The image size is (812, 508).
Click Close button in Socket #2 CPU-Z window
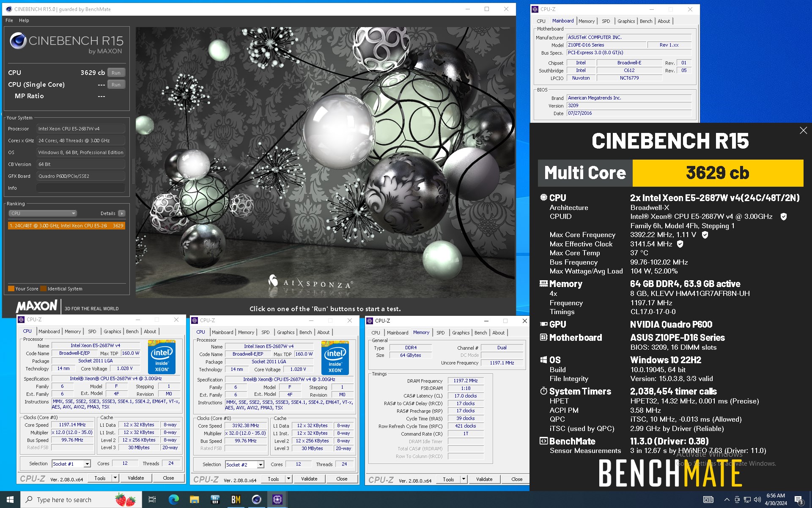342,479
